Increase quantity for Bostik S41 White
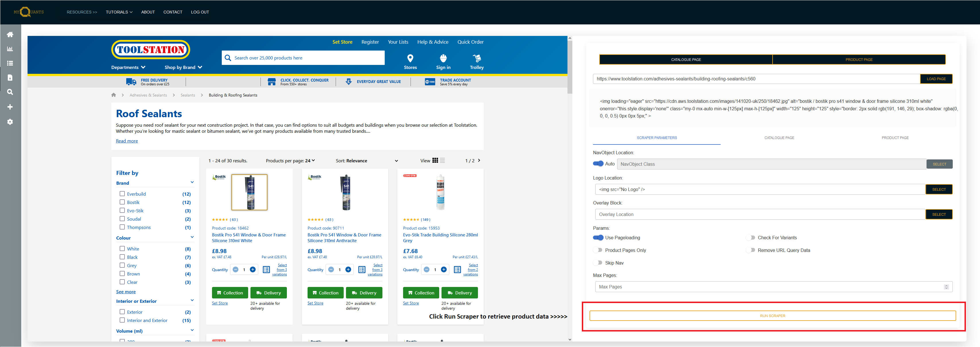Screen dimensions: 980x347 (x=253, y=270)
